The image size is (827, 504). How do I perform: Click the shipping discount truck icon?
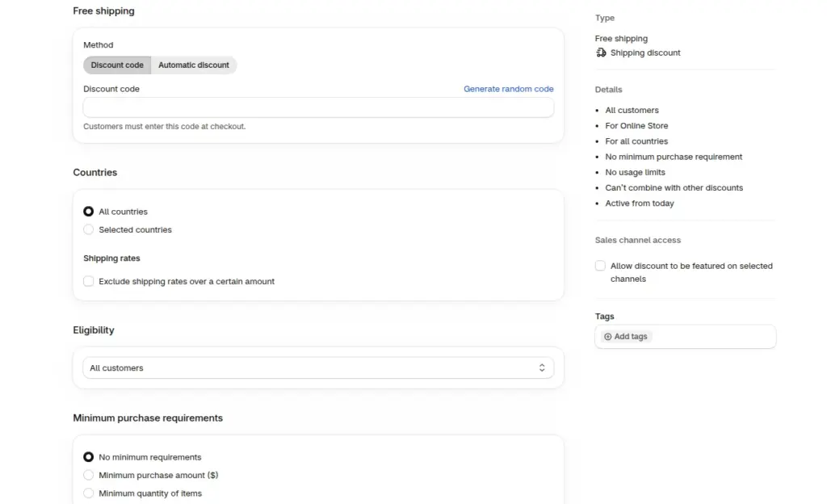click(601, 52)
